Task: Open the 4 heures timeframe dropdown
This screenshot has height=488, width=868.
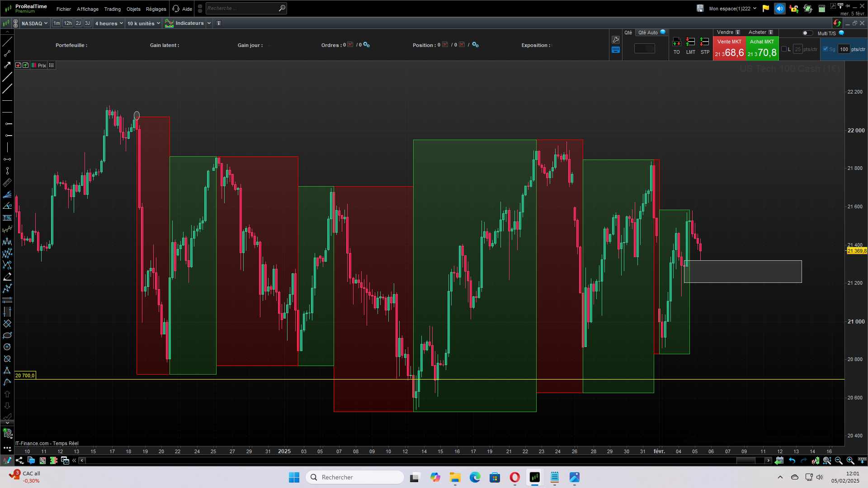Action: coord(109,23)
